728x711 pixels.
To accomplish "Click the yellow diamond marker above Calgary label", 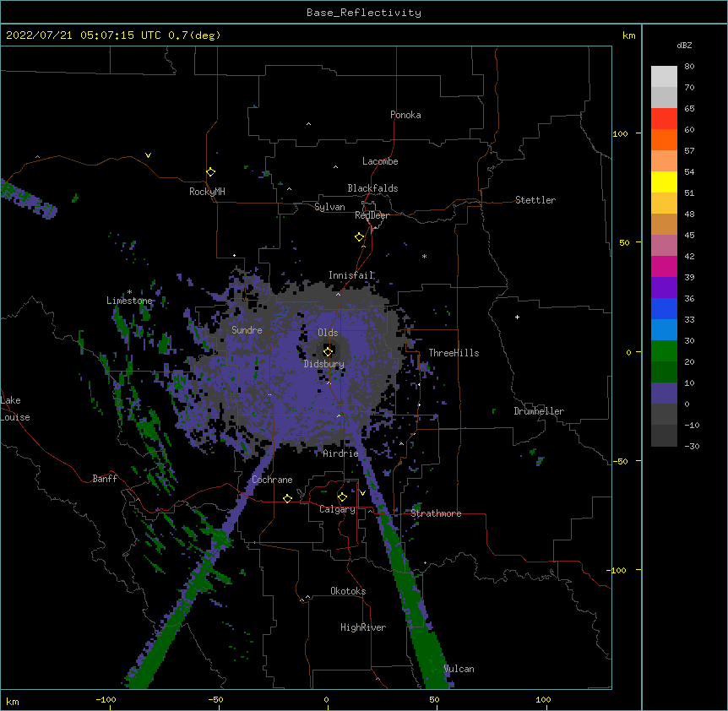I will (x=342, y=497).
